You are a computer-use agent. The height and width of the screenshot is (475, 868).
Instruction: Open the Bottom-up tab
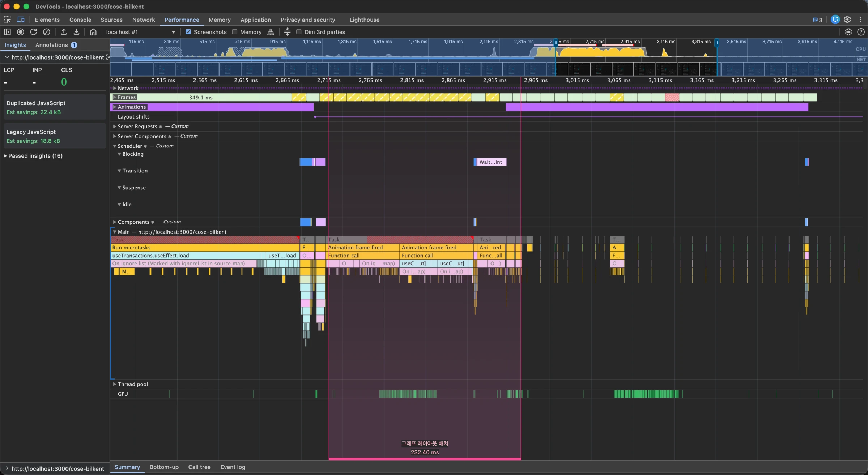(x=164, y=467)
